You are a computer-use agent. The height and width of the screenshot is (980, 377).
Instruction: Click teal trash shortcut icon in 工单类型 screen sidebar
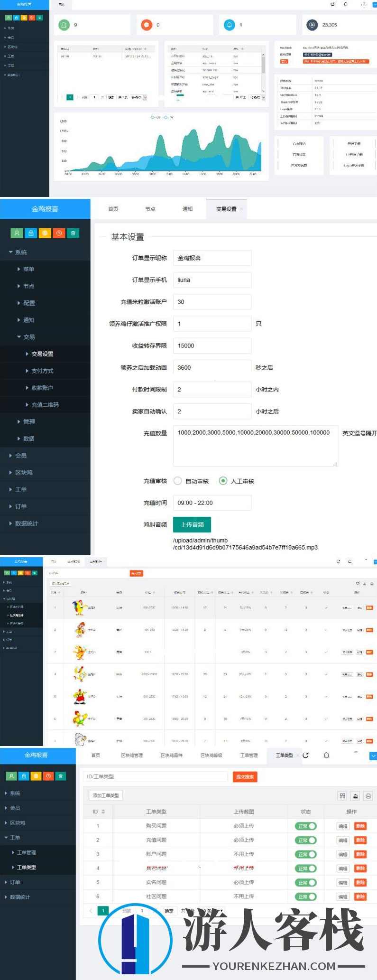(x=61, y=776)
